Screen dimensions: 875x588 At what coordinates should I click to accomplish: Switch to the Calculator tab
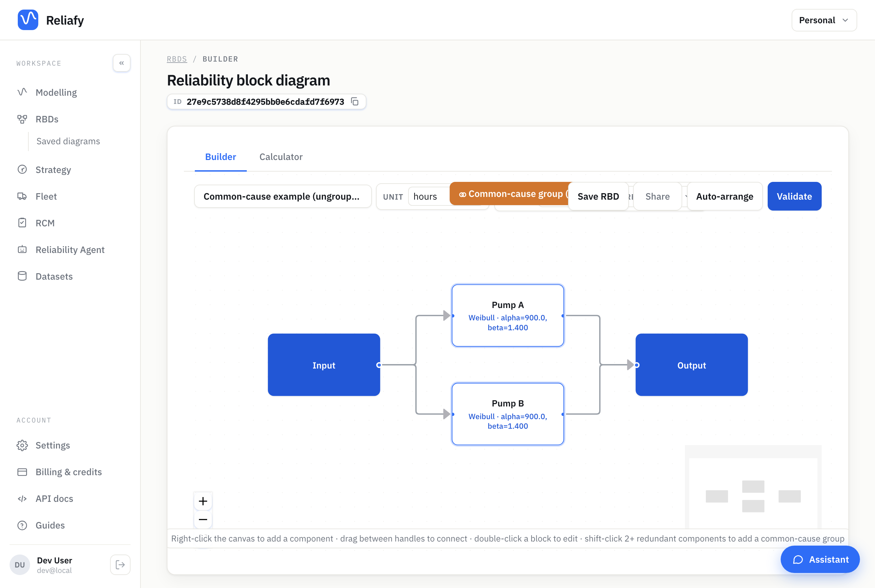(x=281, y=157)
